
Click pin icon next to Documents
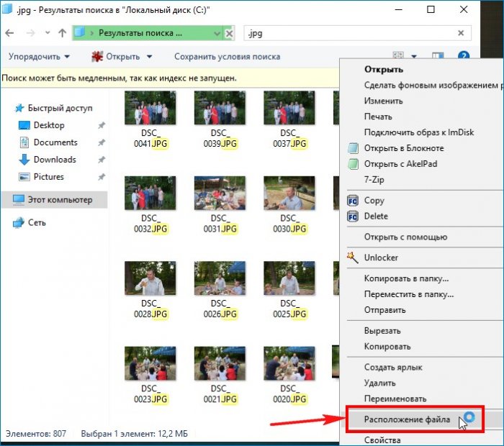pyautogui.click(x=102, y=142)
